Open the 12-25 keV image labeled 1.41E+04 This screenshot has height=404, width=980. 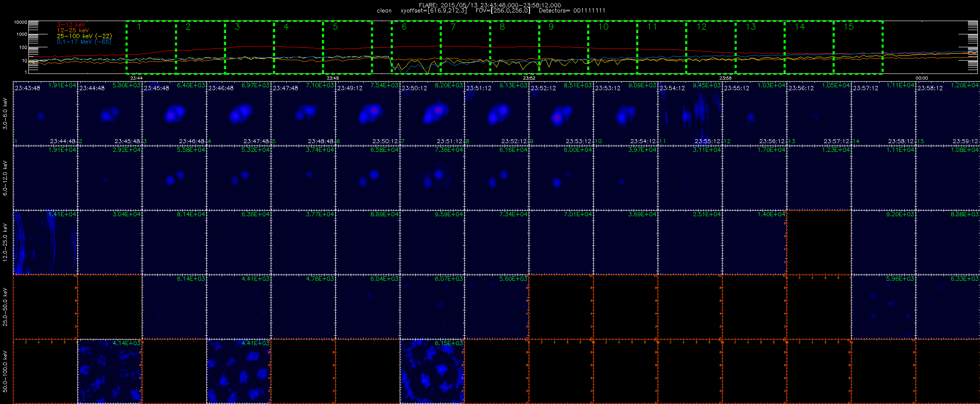pyautogui.click(x=45, y=242)
